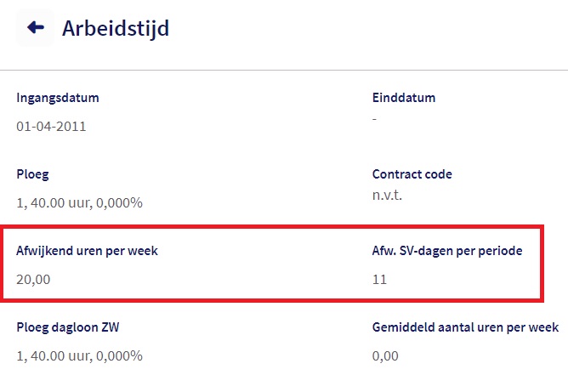Click the Ingangsdatum value 01-04-2011
This screenshot has height=392, width=568.
[x=51, y=127]
